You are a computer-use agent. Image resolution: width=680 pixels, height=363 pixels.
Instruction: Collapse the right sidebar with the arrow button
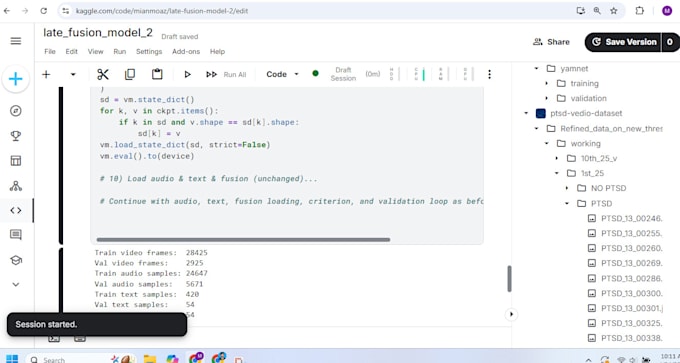tap(511, 314)
